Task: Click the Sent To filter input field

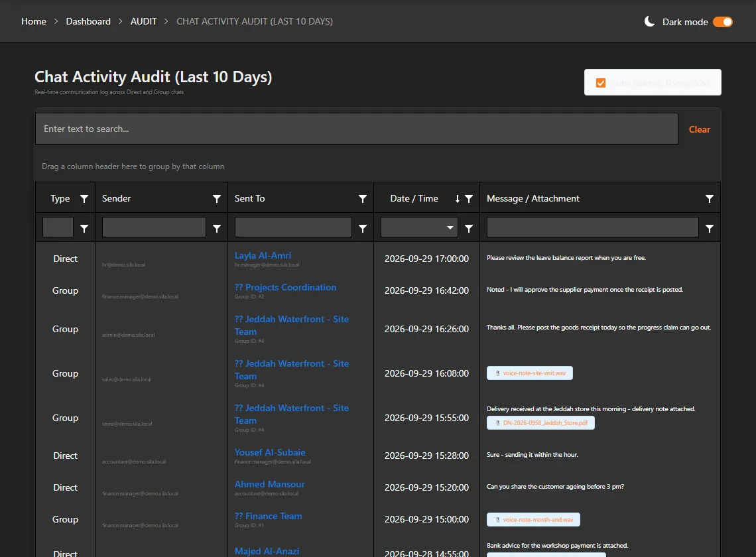Action: (293, 227)
